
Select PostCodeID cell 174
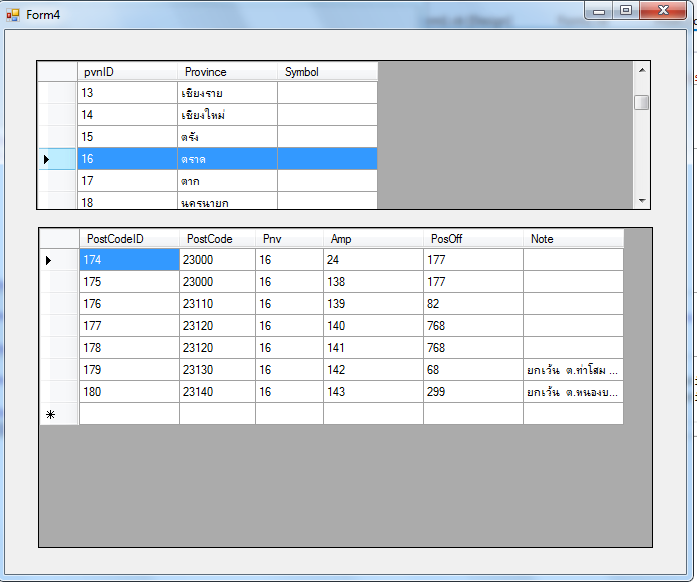[x=129, y=260]
